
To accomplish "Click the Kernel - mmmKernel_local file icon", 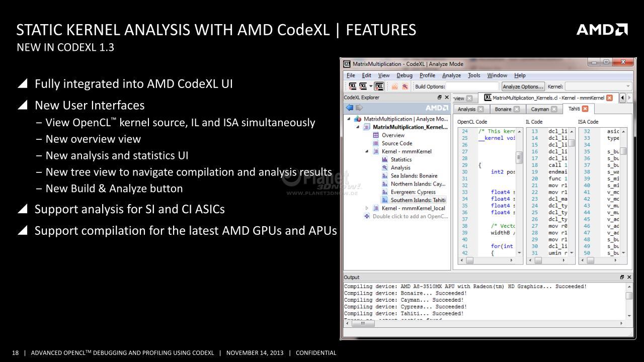I will 375,208.
